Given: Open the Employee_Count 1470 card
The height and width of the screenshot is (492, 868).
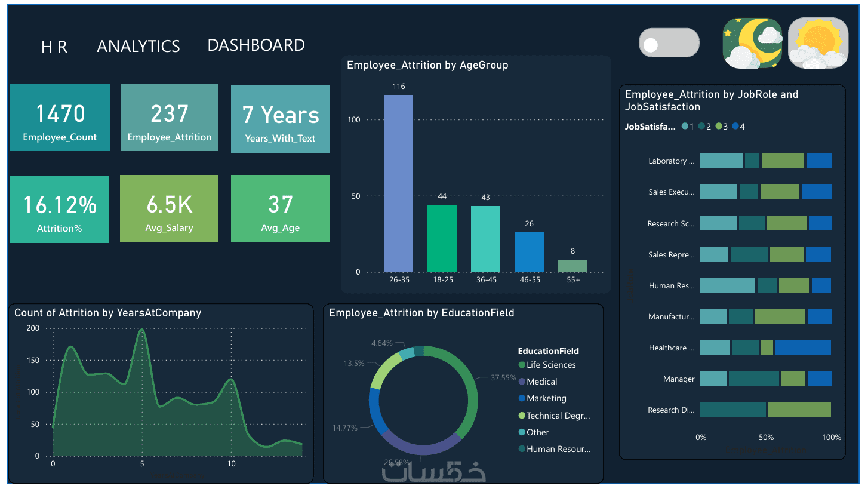Looking at the screenshot, I should click(x=60, y=118).
